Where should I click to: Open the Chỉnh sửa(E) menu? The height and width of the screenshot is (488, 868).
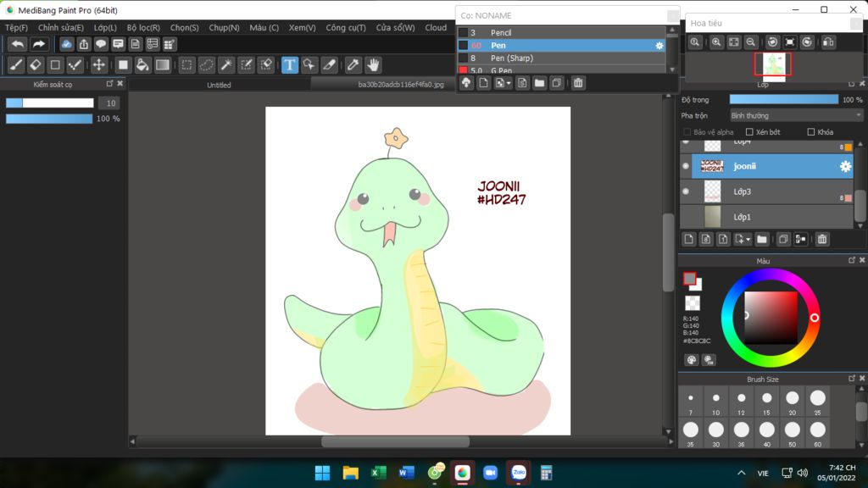coord(61,27)
